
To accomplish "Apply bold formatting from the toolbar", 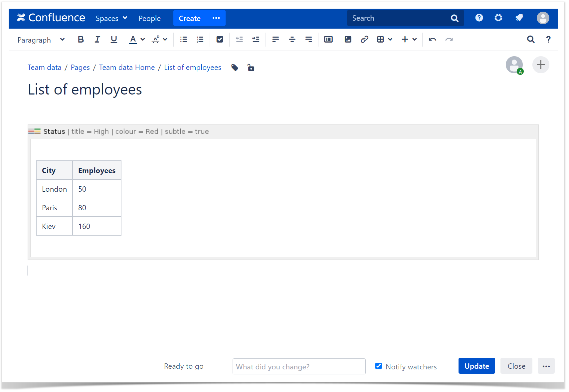I will click(81, 40).
